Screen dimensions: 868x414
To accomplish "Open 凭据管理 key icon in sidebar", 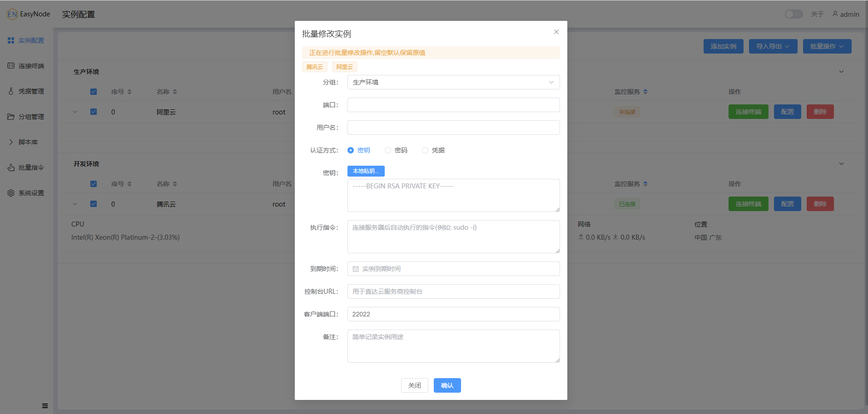I will click(x=11, y=91).
